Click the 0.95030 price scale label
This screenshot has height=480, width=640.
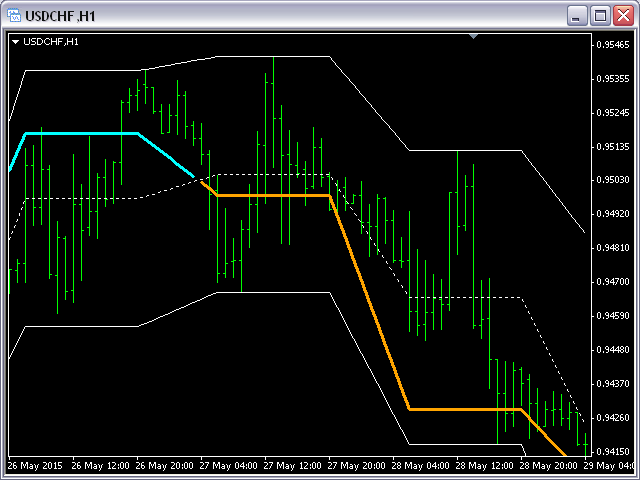pyautogui.click(x=611, y=180)
